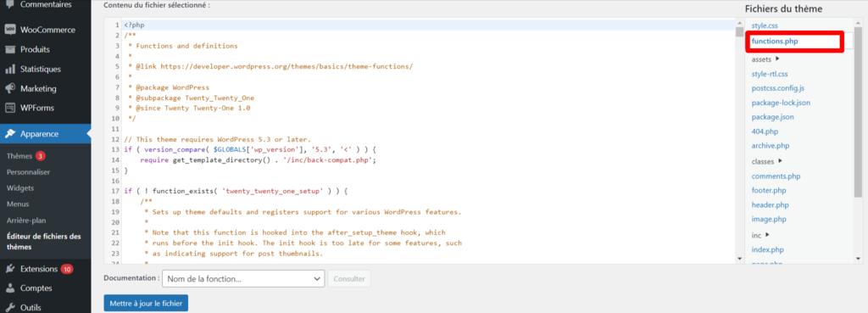Open the Menus submenu entry

(x=18, y=204)
